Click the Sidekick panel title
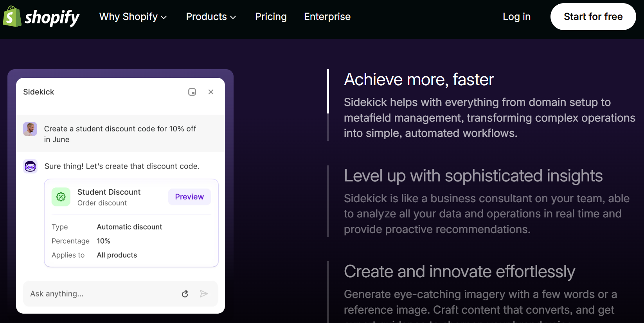Screen dimensions: 644x323 point(38,92)
